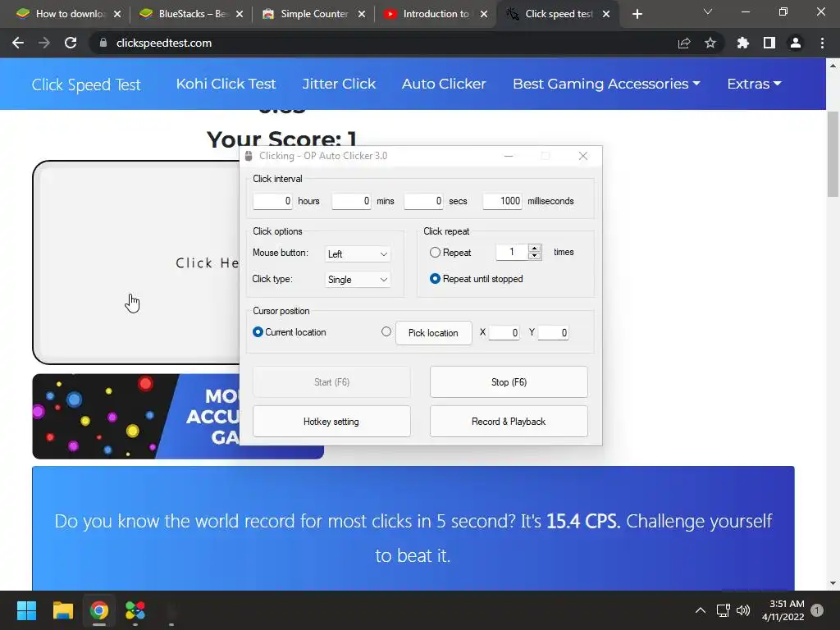Click the 'Click Here' test area

pyautogui.click(x=137, y=262)
